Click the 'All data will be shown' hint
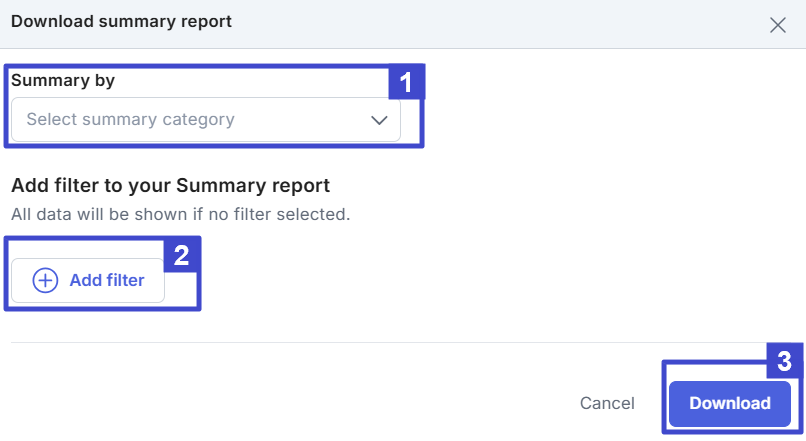The height and width of the screenshot is (441, 806). pos(180,214)
